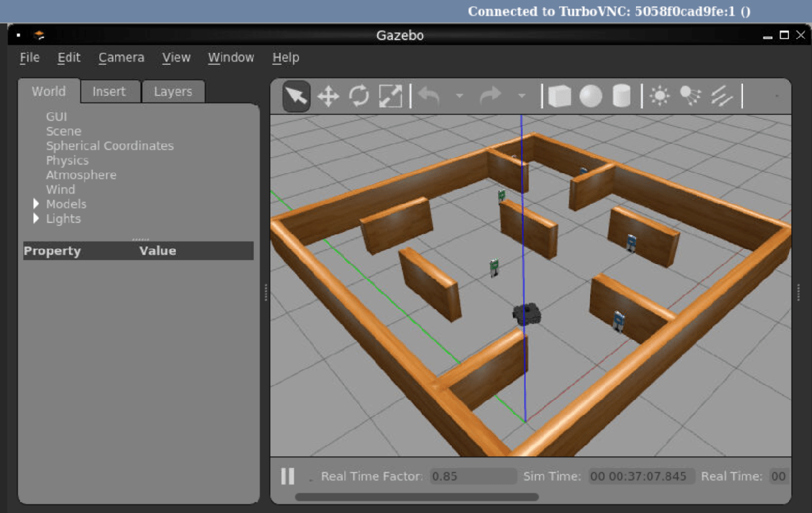The image size is (812, 513).
Task: Switch to the World tab
Action: pyautogui.click(x=49, y=91)
